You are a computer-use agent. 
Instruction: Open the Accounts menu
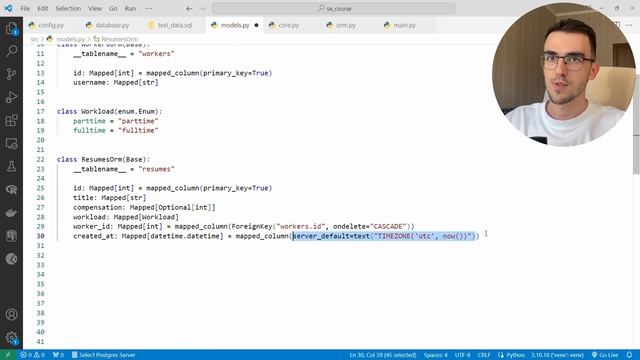11,315
